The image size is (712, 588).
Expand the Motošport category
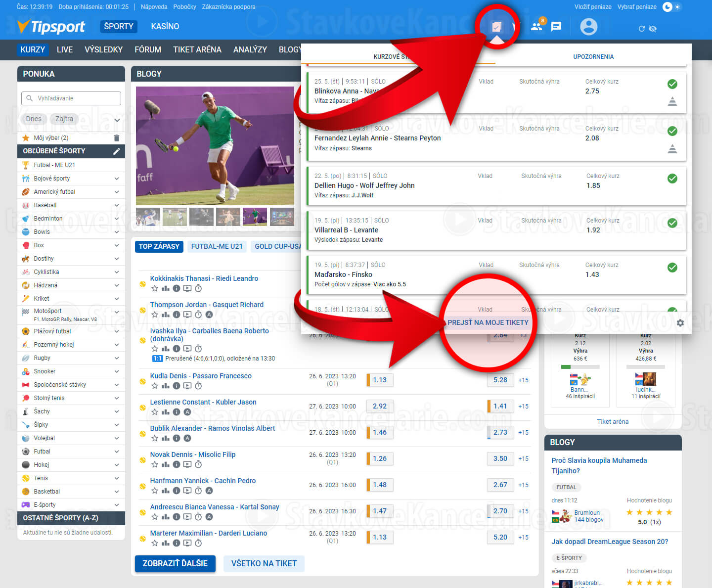click(x=117, y=312)
